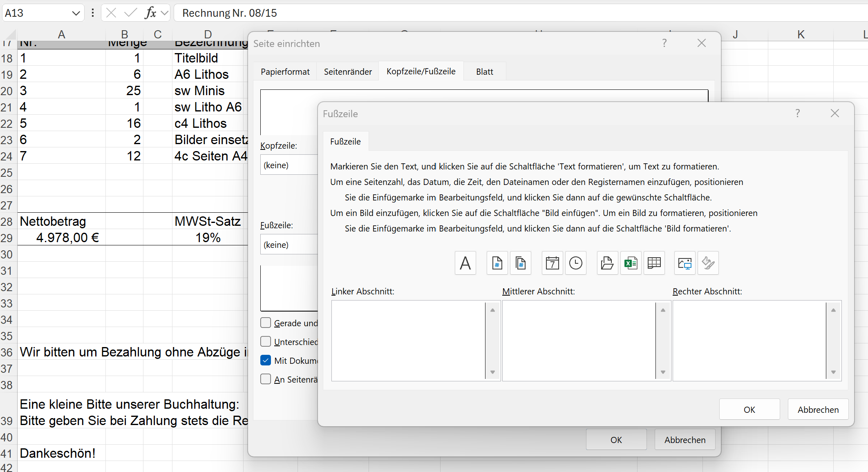Viewport: 868px width, 472px height.
Task: Click the Format Picture icon
Action: [x=708, y=263]
